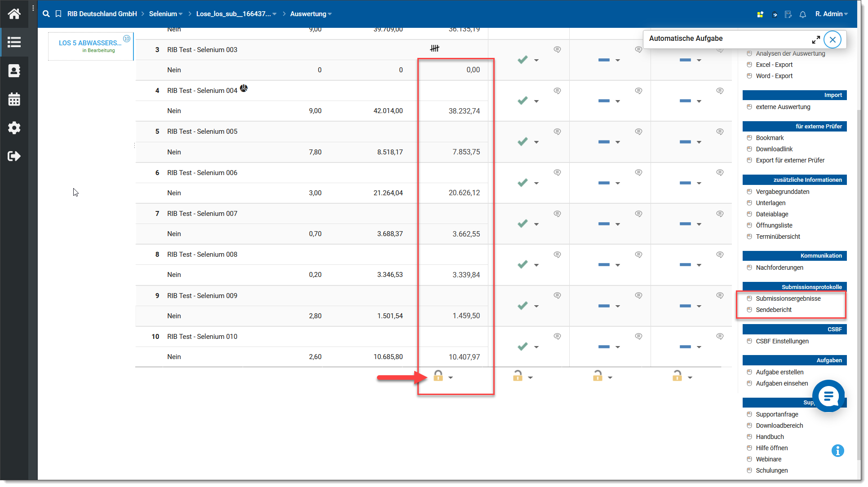Open Sendebericht entry
The height and width of the screenshot is (487, 868).
773,310
